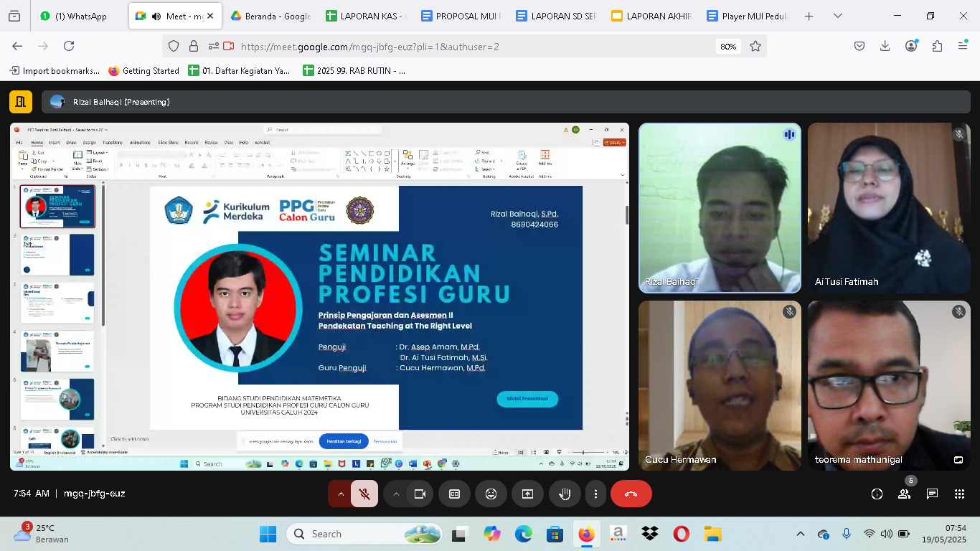
Task: Open the in-call chat panel
Action: point(932,494)
